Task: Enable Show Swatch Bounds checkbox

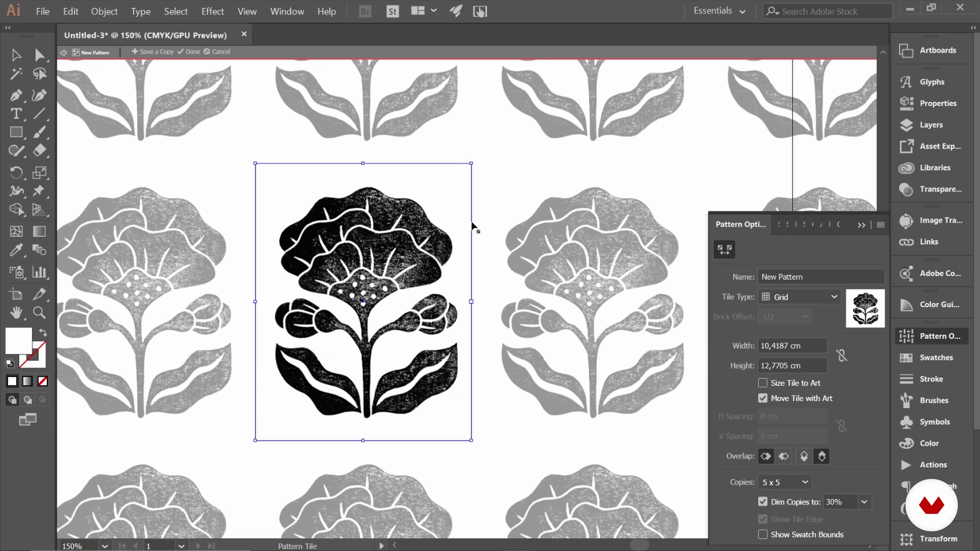Action: [763, 534]
